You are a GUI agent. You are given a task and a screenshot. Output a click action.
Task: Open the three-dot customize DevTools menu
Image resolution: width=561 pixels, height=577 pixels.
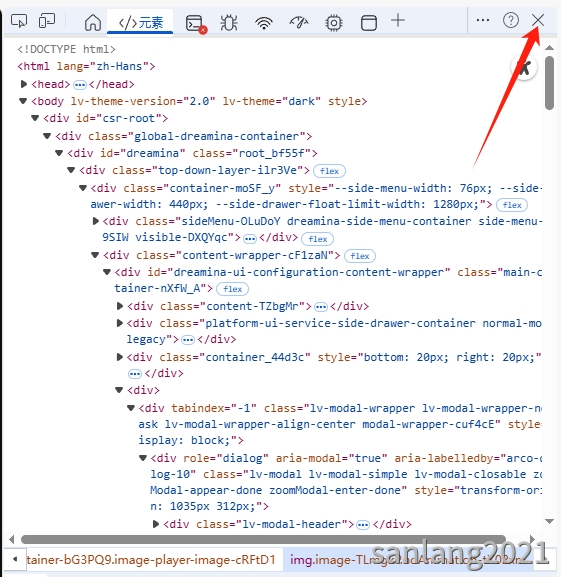coord(483,20)
